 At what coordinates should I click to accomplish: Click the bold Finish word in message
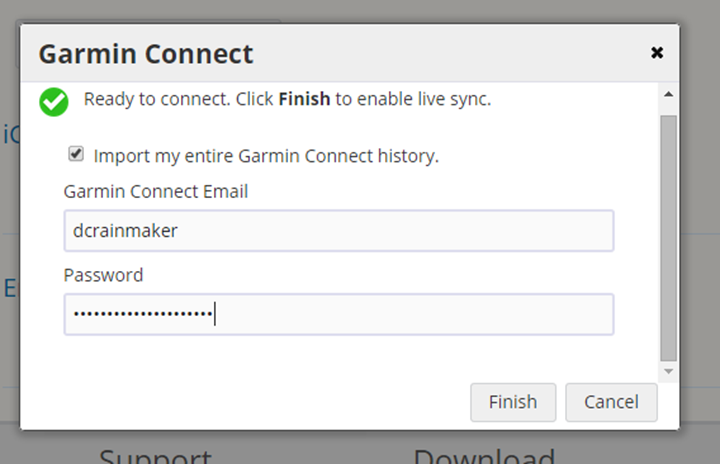point(304,99)
